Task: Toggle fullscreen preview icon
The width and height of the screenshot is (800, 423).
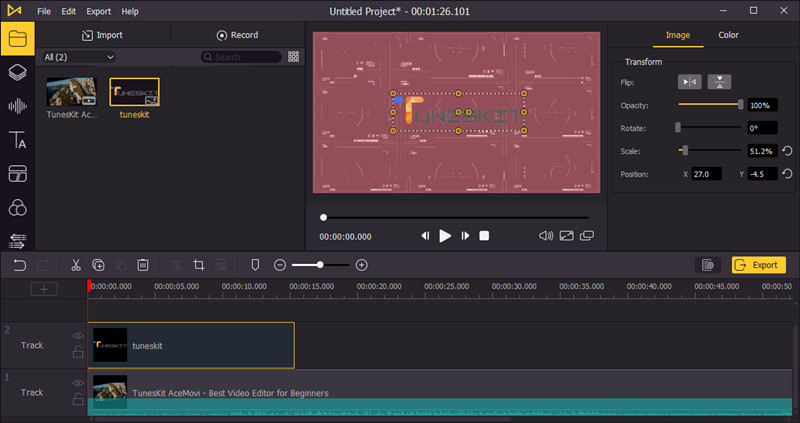Action: (x=566, y=236)
